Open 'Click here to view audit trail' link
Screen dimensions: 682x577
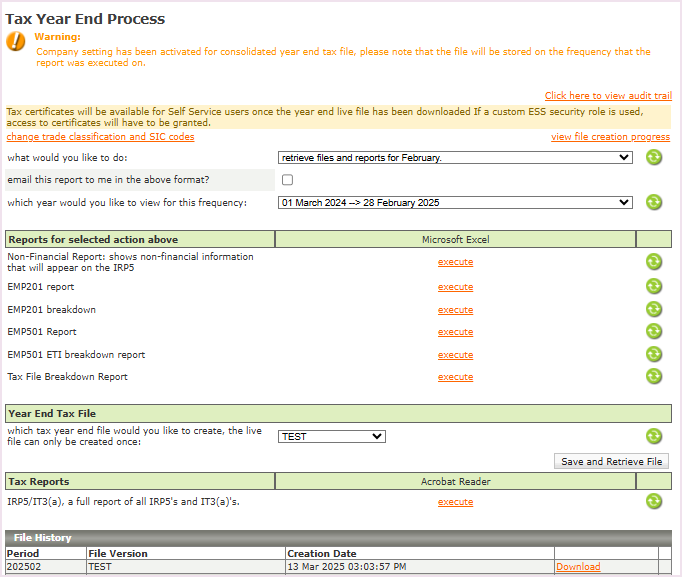(608, 96)
